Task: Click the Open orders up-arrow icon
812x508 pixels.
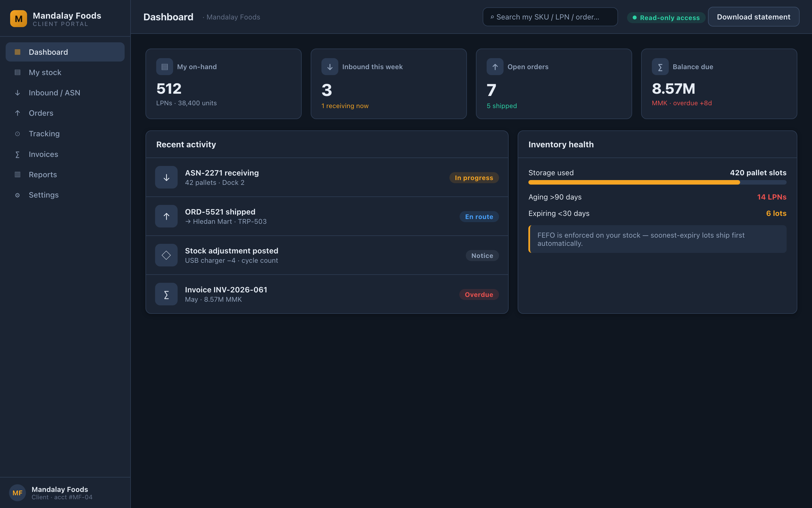Action: (x=495, y=67)
